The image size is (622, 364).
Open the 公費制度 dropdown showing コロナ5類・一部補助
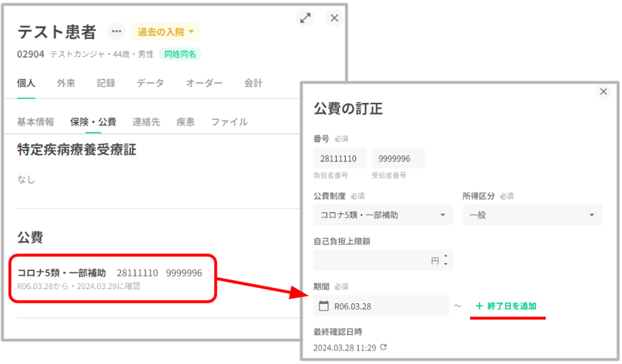(x=383, y=215)
